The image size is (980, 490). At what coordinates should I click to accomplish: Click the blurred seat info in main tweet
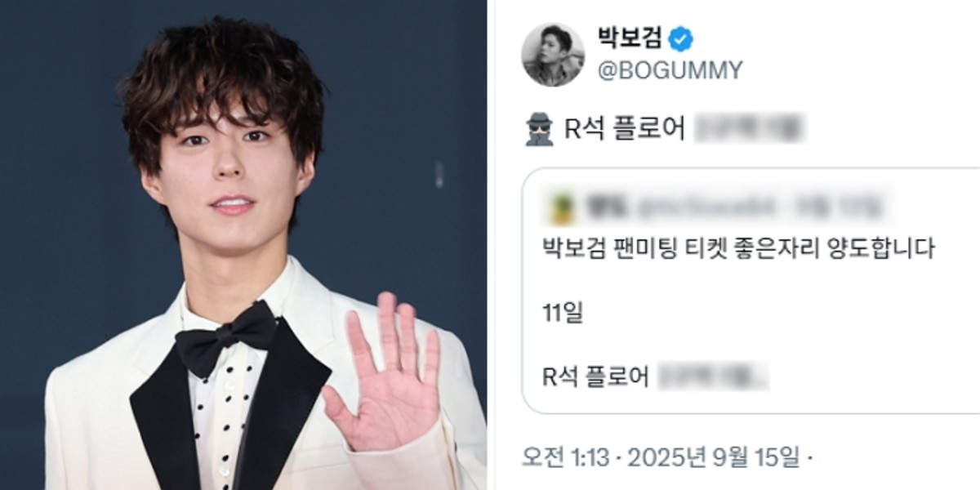(x=750, y=130)
